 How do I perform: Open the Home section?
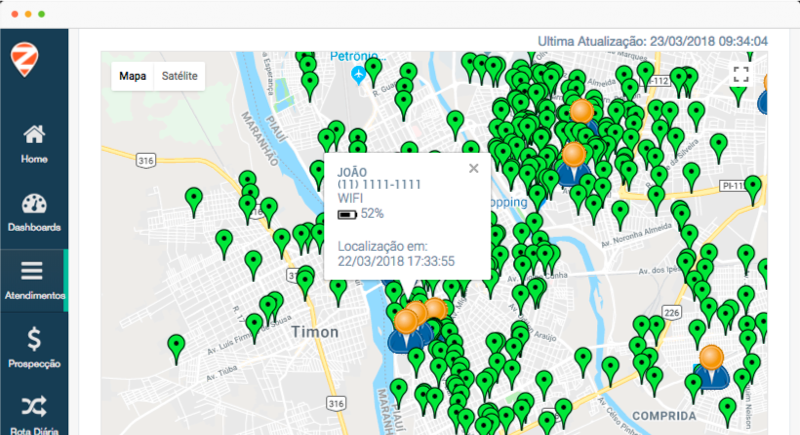(33, 143)
